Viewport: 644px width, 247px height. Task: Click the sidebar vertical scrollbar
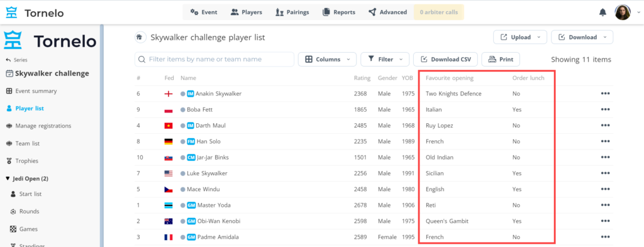click(101, 135)
